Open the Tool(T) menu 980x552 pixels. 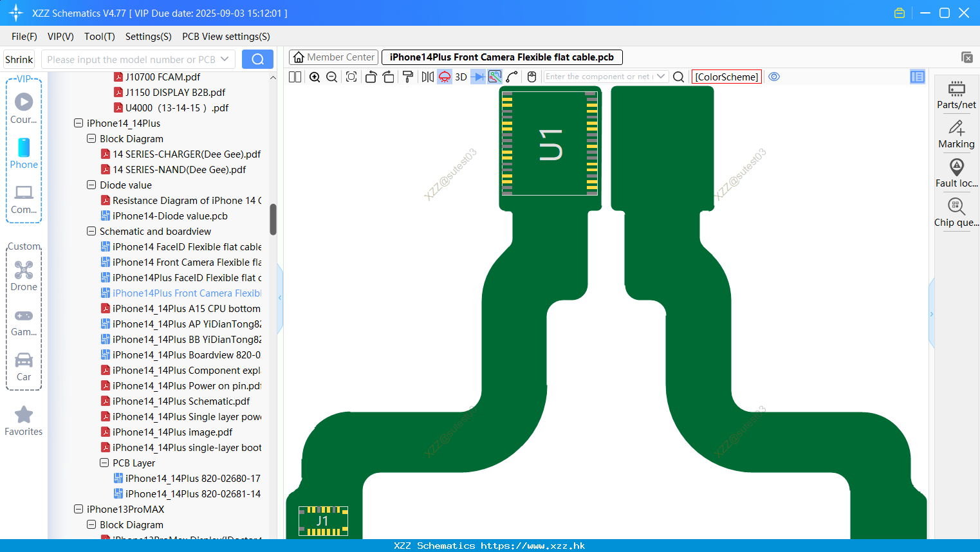pos(100,37)
